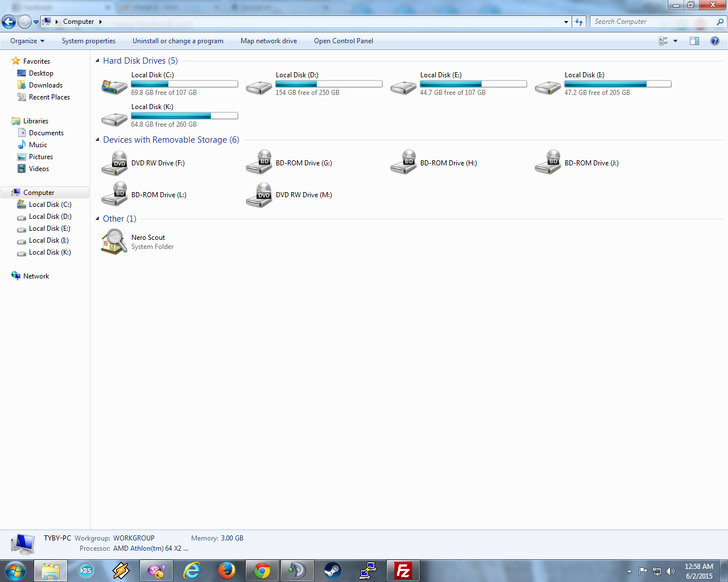Click the Nero Scout system folder icon
This screenshot has height=582, width=728.
(114, 242)
